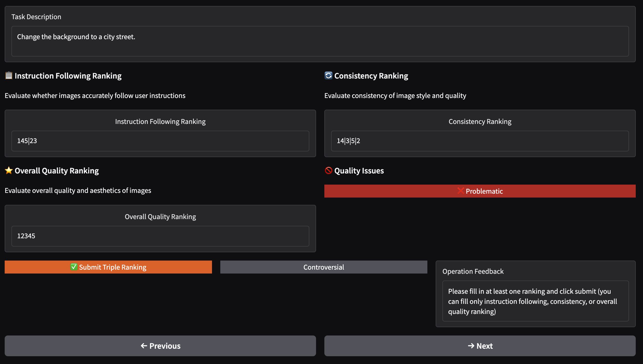Click the red X on Problematic button

click(x=461, y=191)
